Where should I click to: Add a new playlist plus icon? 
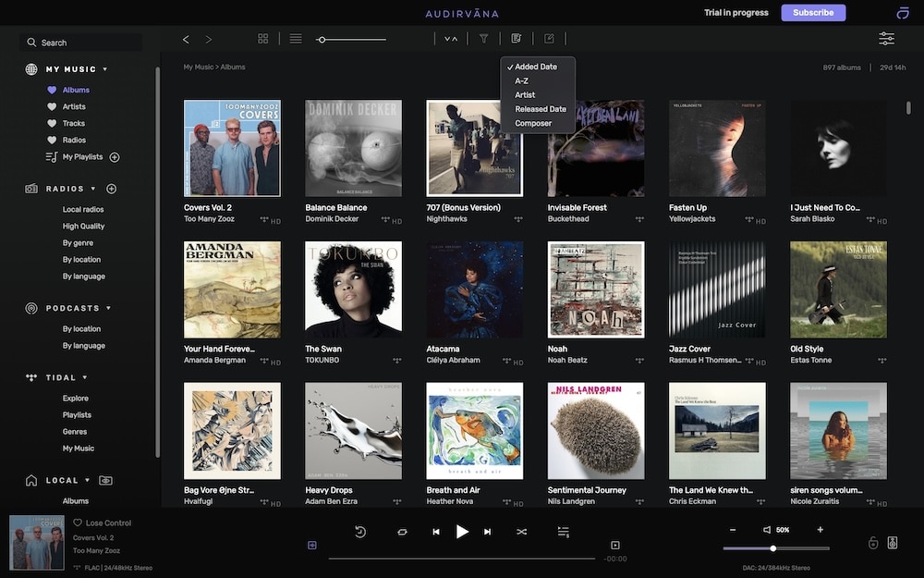pyautogui.click(x=115, y=157)
